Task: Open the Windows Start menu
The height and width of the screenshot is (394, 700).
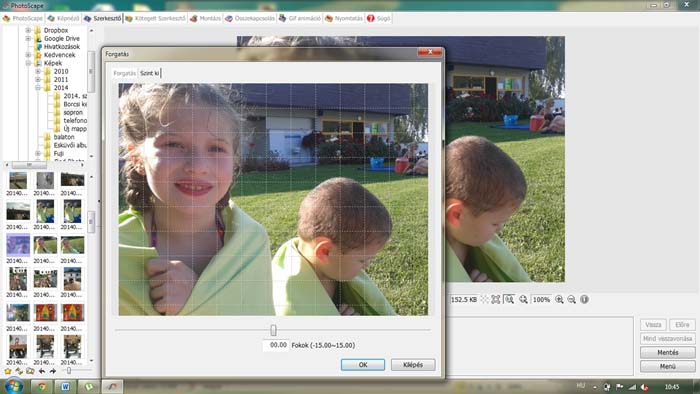Action: tap(13, 386)
